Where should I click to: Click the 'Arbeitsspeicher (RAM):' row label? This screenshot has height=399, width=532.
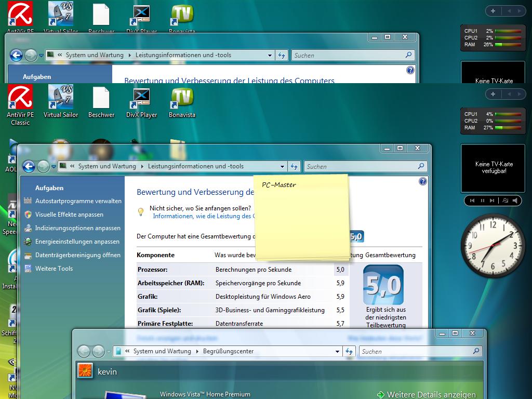tap(171, 283)
